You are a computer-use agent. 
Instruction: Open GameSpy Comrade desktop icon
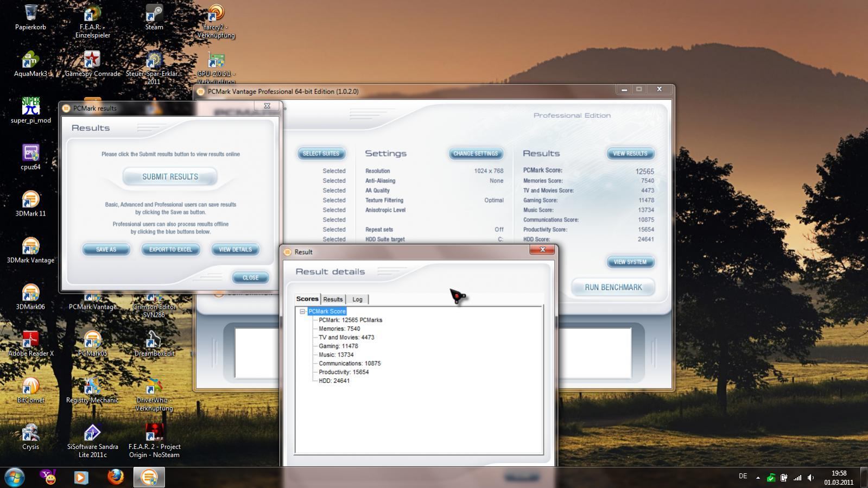click(x=92, y=65)
